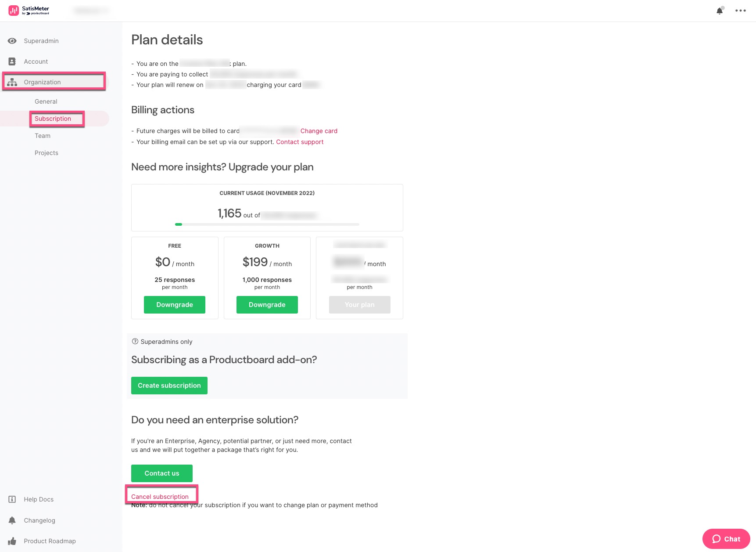Click the Product Roadmap thumbs-up icon
Screen dimensions: 756x552
click(x=12, y=541)
